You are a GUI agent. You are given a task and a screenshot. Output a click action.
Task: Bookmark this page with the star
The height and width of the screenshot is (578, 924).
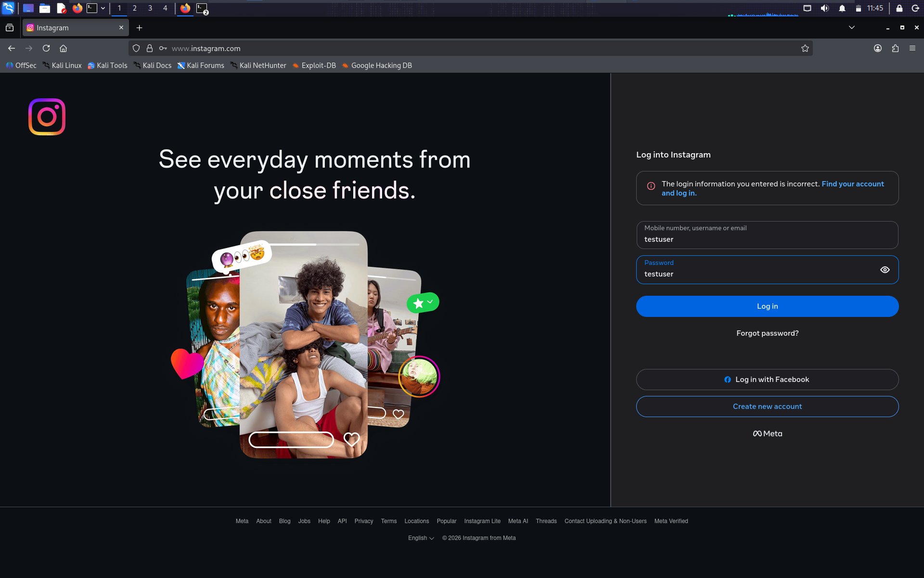[805, 48]
